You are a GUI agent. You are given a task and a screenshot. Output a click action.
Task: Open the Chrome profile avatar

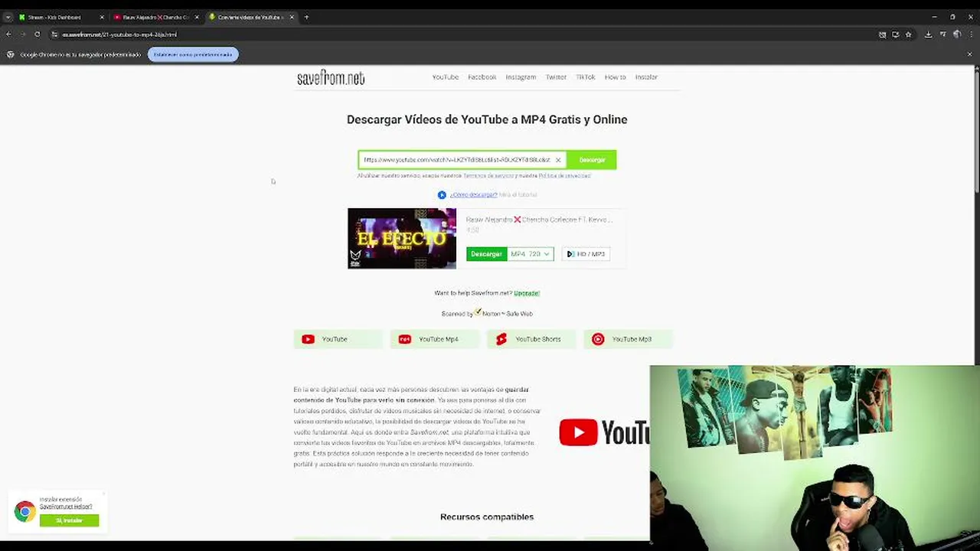[x=957, y=34]
